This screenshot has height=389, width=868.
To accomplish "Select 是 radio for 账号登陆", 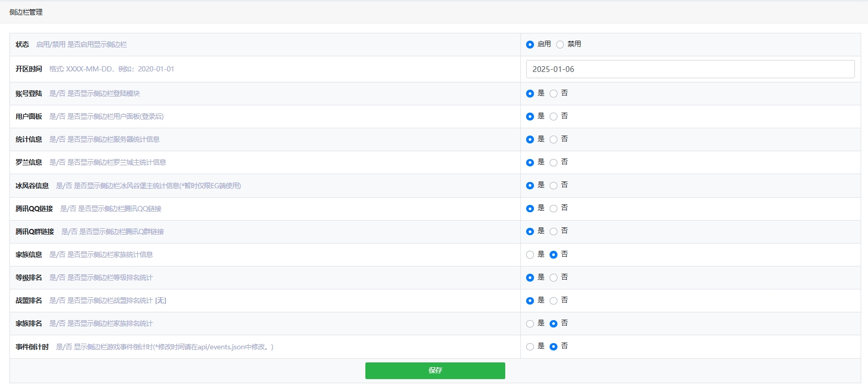I will (x=530, y=94).
